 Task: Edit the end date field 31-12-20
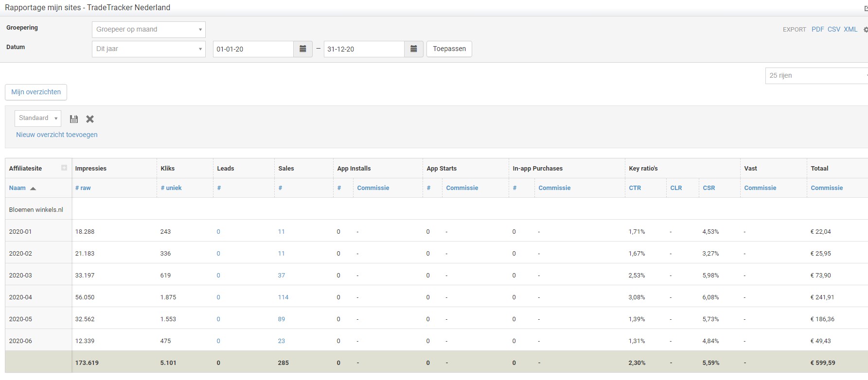coord(364,49)
